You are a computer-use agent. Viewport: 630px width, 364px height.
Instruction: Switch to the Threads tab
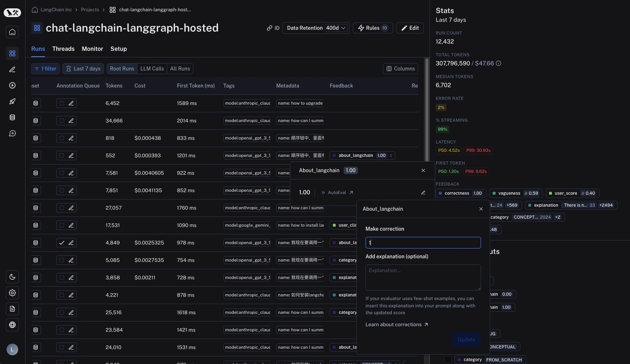[63, 49]
